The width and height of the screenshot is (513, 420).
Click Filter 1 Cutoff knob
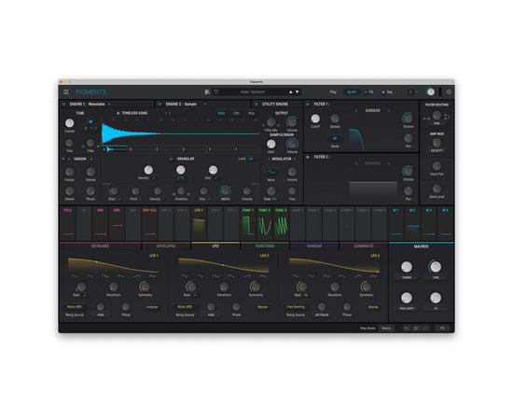point(315,119)
